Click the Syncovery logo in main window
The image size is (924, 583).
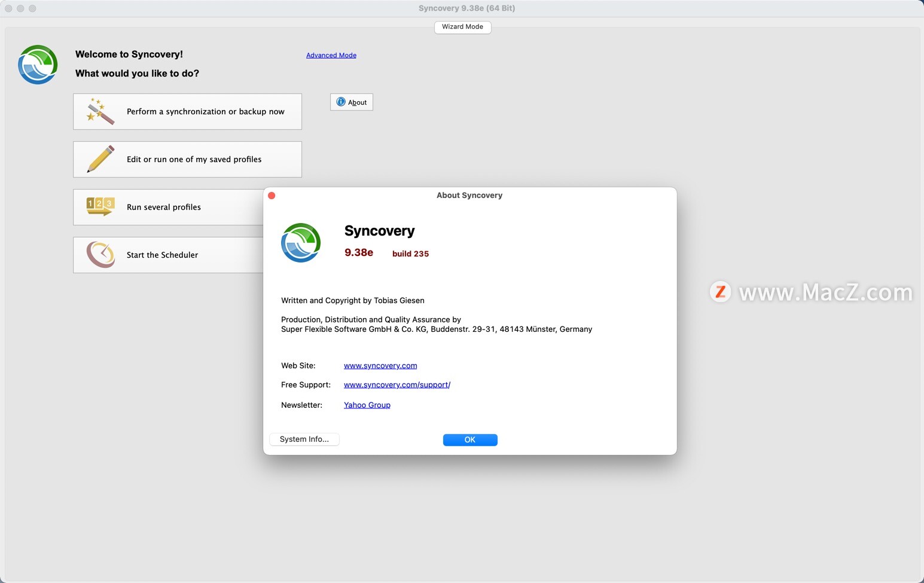tap(38, 65)
